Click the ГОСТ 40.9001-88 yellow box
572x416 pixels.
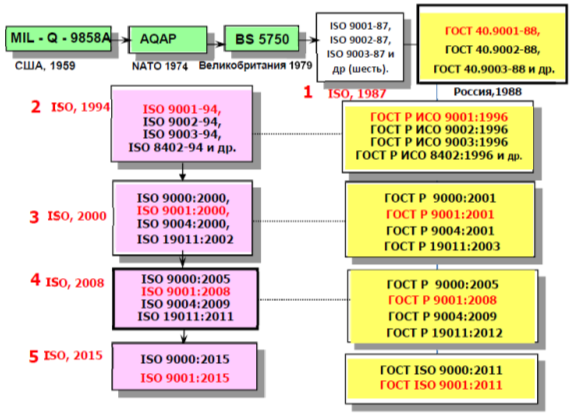(x=492, y=44)
